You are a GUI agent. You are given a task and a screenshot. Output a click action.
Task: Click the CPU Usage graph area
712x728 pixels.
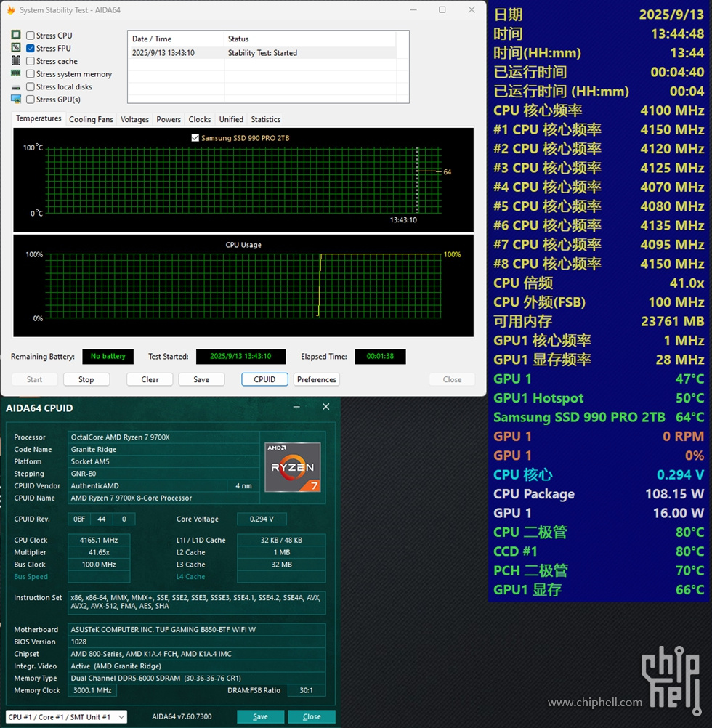[x=243, y=286]
